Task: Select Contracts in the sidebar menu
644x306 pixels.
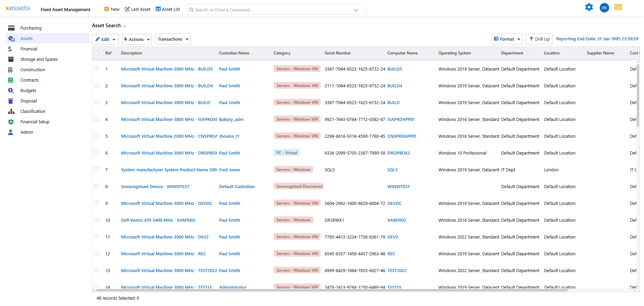Action: click(x=30, y=80)
